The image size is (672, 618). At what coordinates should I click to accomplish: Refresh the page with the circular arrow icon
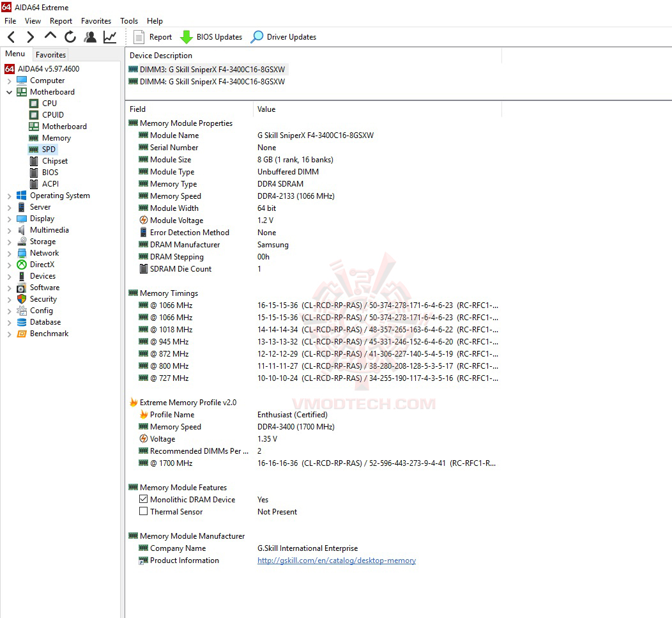(x=70, y=37)
